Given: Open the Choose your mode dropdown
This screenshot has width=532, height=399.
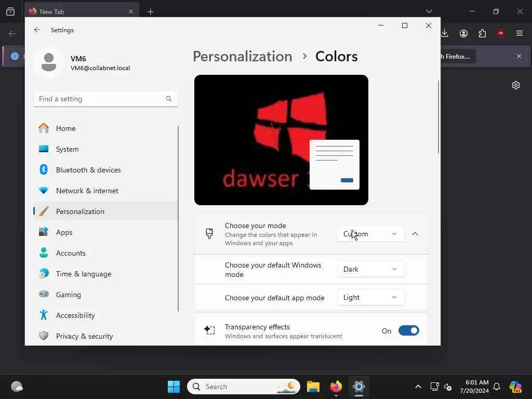Looking at the screenshot, I should tap(371, 234).
